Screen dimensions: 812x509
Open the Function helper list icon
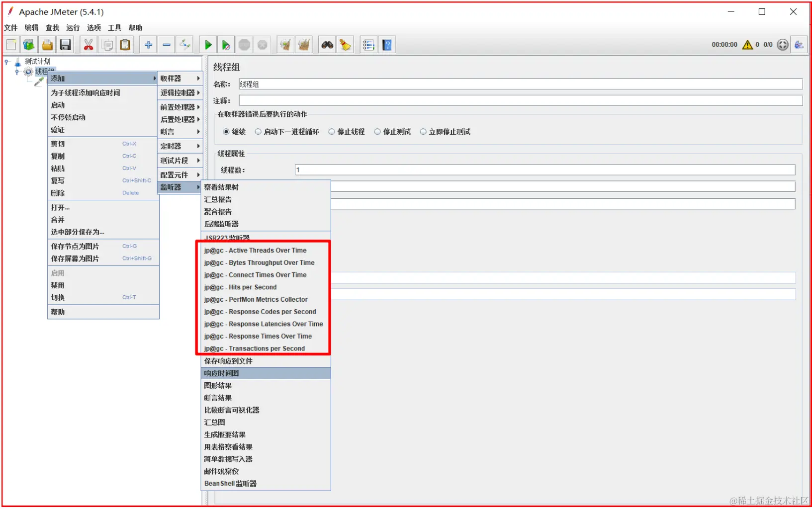click(x=368, y=45)
